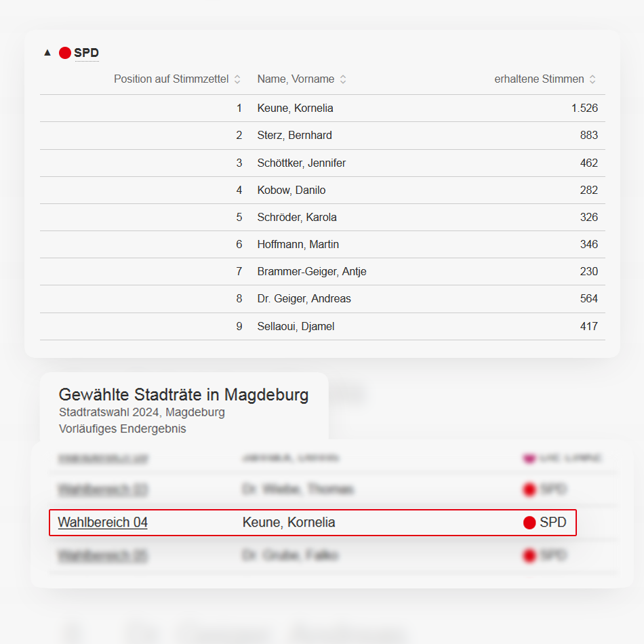Select the Keune, Kornelia table row
Screen dimensions: 644x644
click(x=323, y=108)
